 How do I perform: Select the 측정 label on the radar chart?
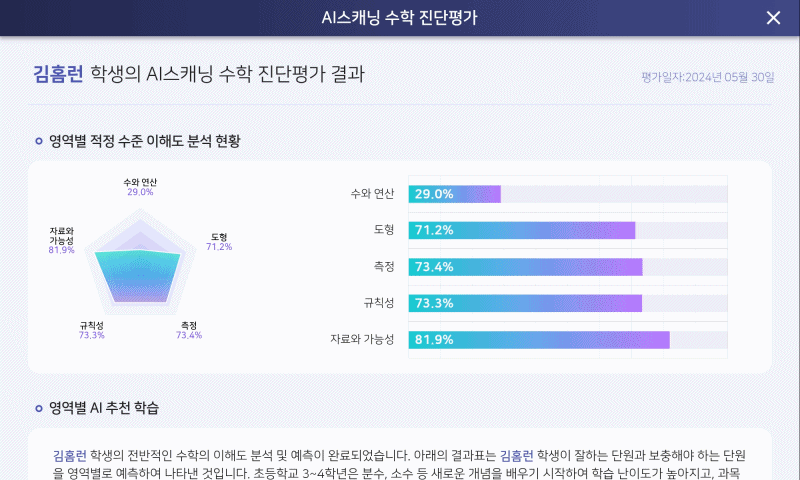188,330
